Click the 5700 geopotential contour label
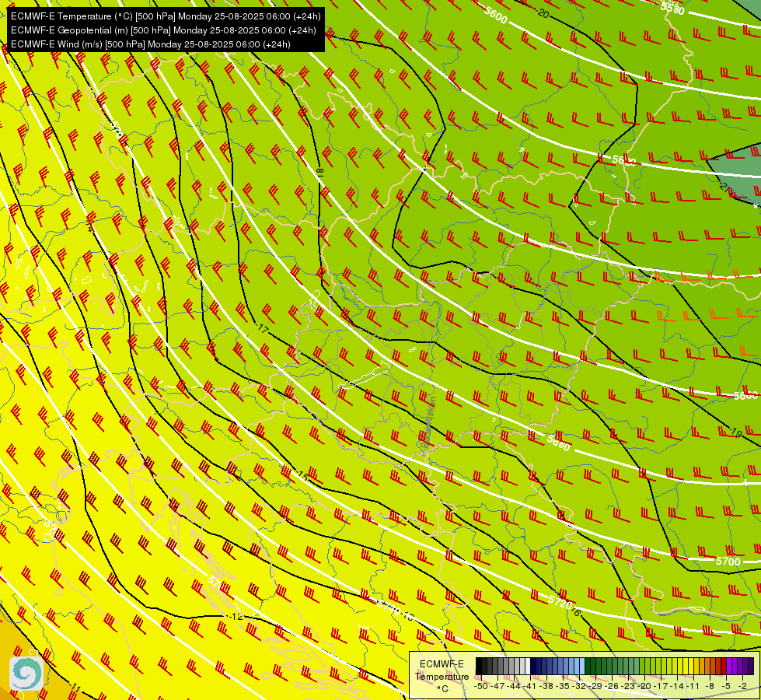Image resolution: width=761 pixels, height=700 pixels. click(728, 562)
